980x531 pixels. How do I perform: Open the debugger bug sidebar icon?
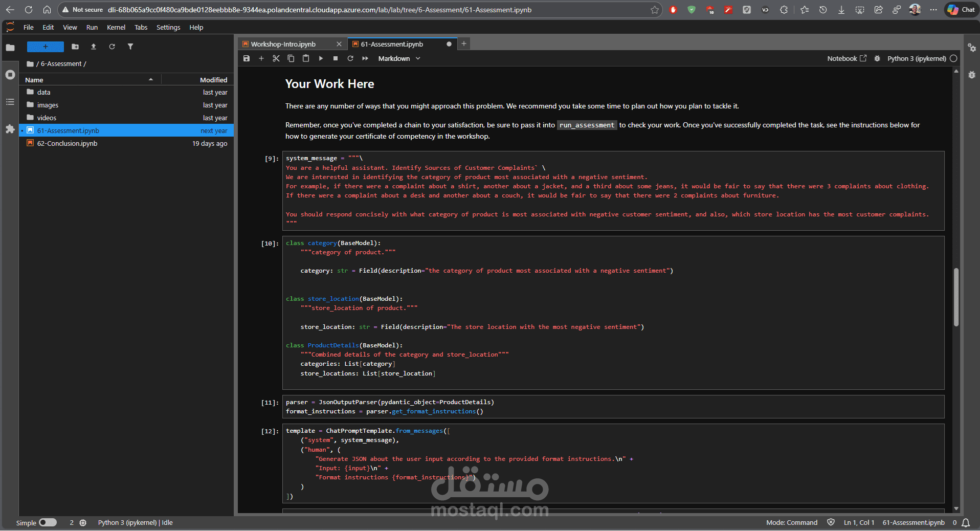pos(972,75)
